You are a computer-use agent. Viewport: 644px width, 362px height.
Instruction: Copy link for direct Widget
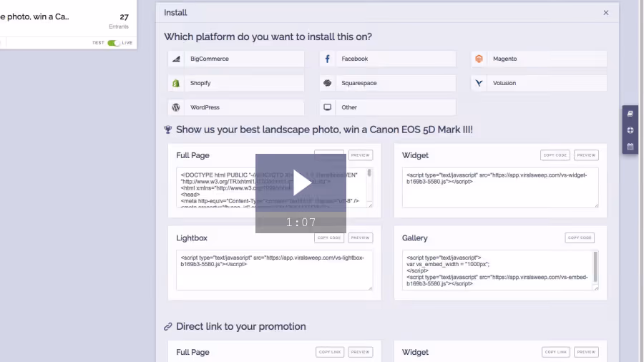click(556, 352)
